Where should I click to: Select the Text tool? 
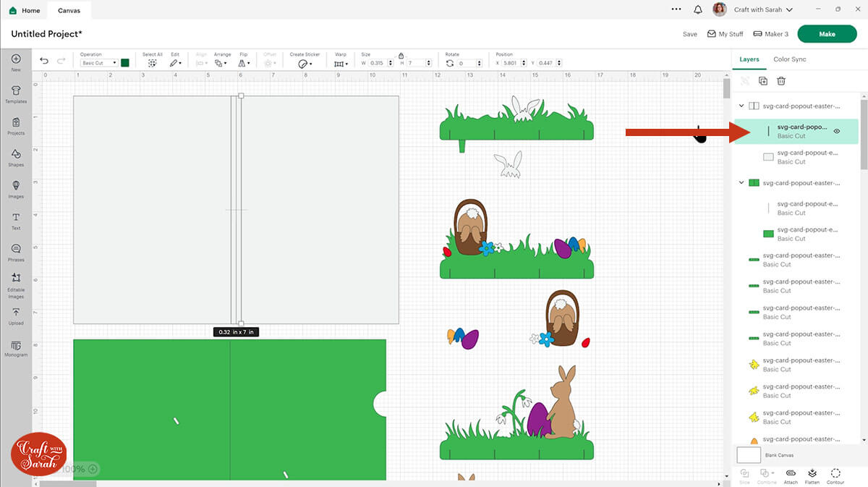(16, 221)
